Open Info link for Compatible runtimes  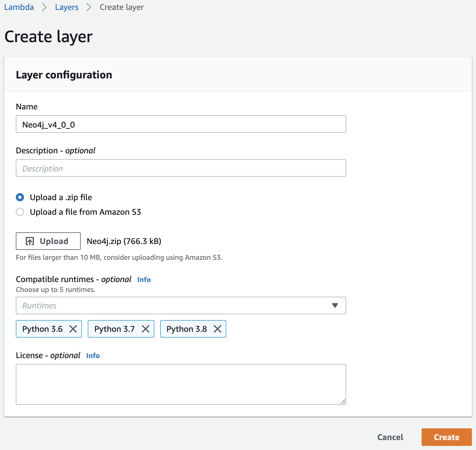144,279
